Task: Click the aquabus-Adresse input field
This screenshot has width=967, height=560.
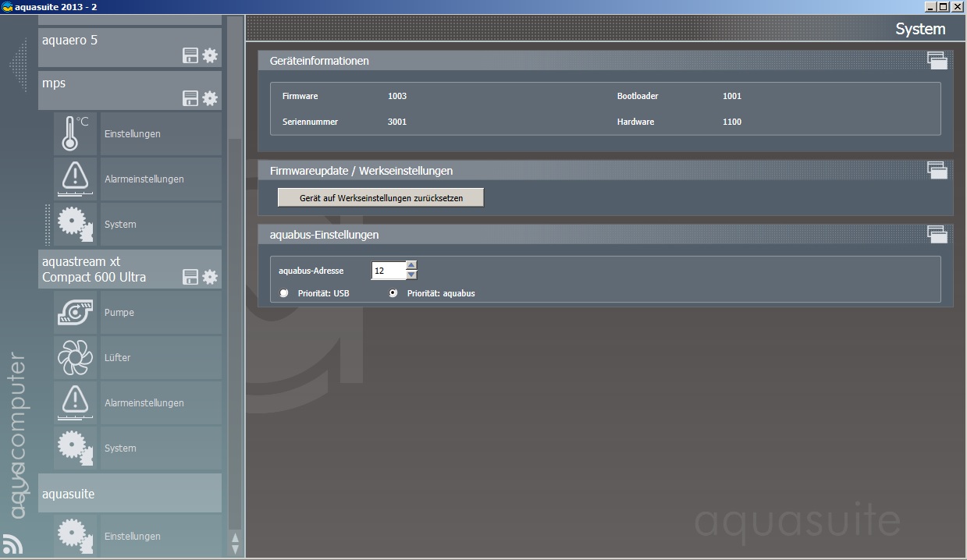Action: 389,271
